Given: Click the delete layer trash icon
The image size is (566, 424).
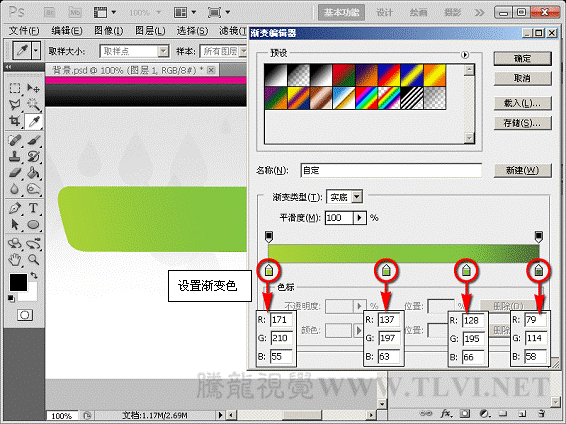Looking at the screenshot, I should 541,414.
